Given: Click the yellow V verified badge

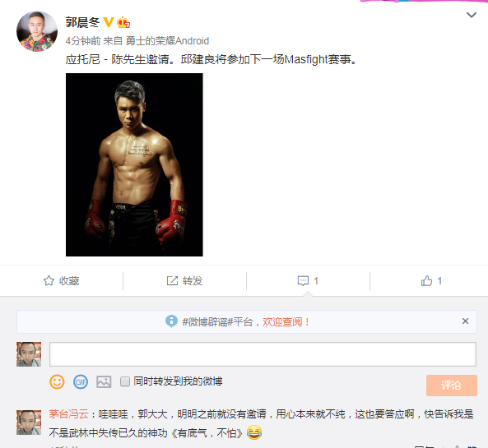Looking at the screenshot, I should coord(108,22).
